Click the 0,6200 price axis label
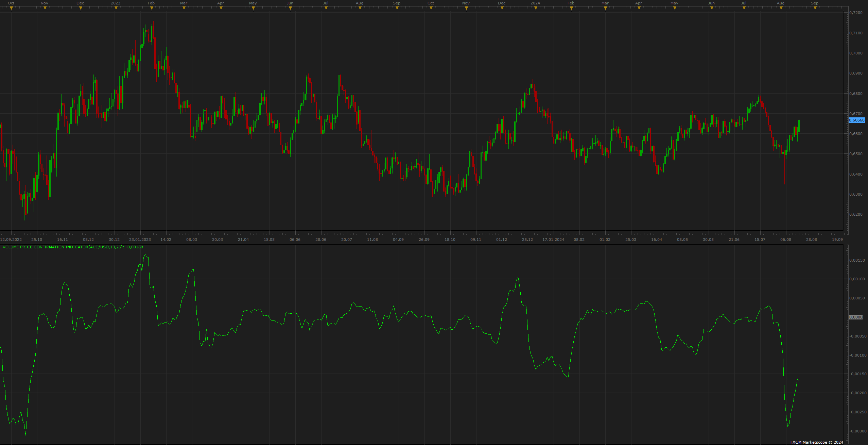 click(x=856, y=214)
